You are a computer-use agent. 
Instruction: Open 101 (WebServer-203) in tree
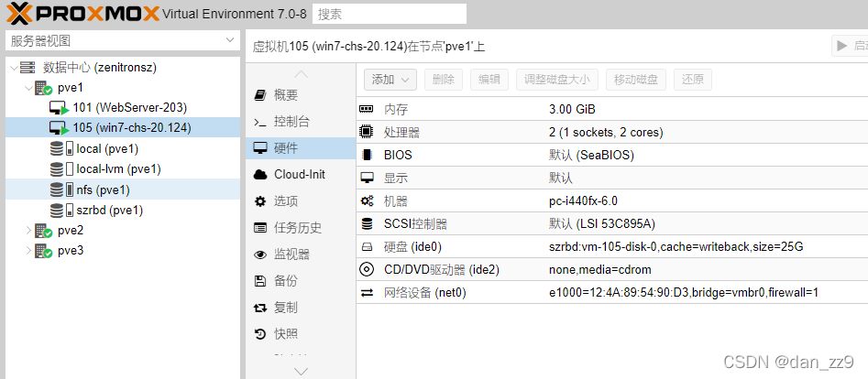coord(129,108)
